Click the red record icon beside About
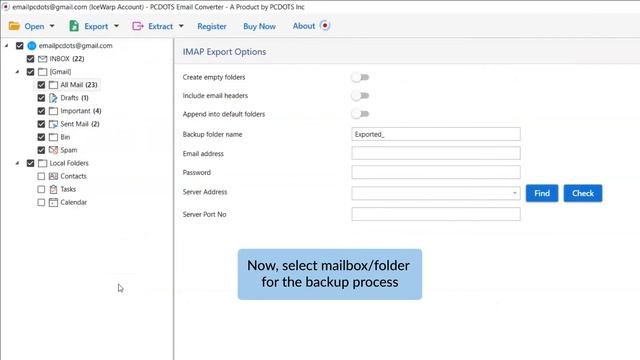This screenshot has width=640, height=360. [x=325, y=26]
